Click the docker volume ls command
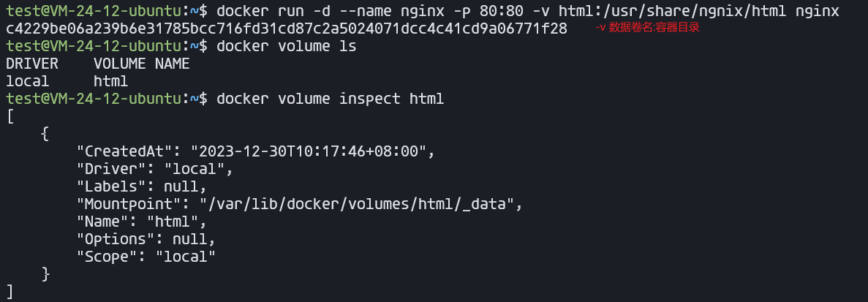The height and width of the screenshot is (302, 868). point(286,46)
